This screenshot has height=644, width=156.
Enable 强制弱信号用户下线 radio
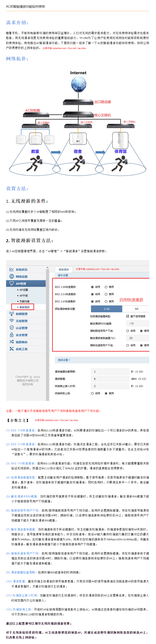127,331
